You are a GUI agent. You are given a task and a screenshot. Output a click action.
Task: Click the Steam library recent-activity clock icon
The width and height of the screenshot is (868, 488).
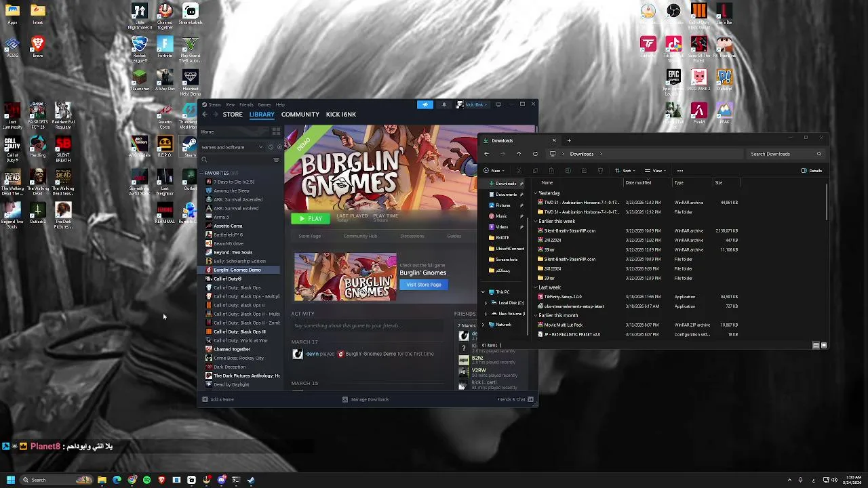tap(271, 147)
